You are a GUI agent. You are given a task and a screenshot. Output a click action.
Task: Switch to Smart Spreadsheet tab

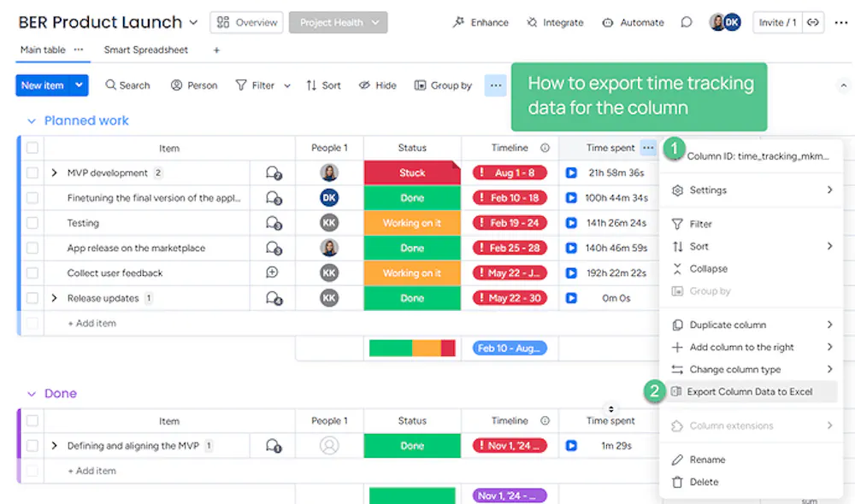(146, 50)
